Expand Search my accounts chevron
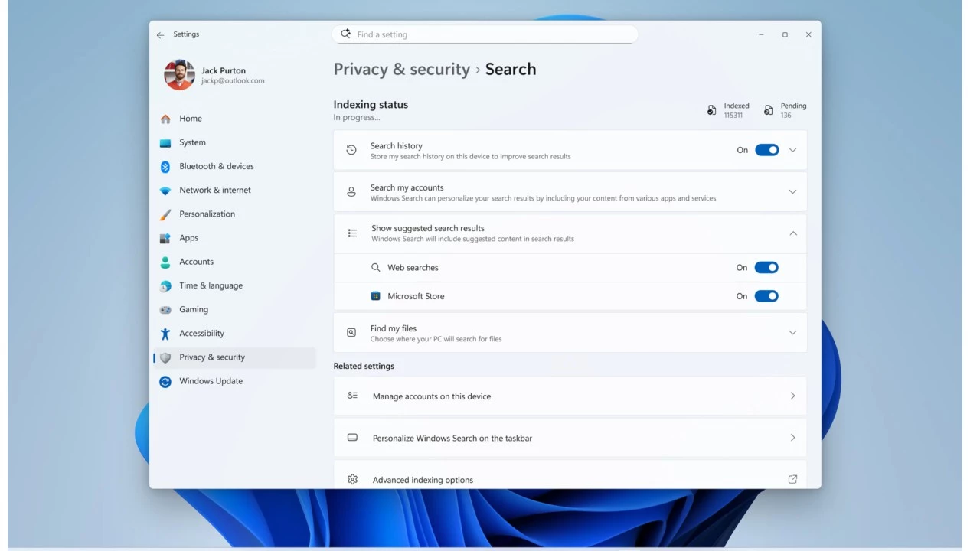This screenshot has width=980, height=551. [x=792, y=192]
